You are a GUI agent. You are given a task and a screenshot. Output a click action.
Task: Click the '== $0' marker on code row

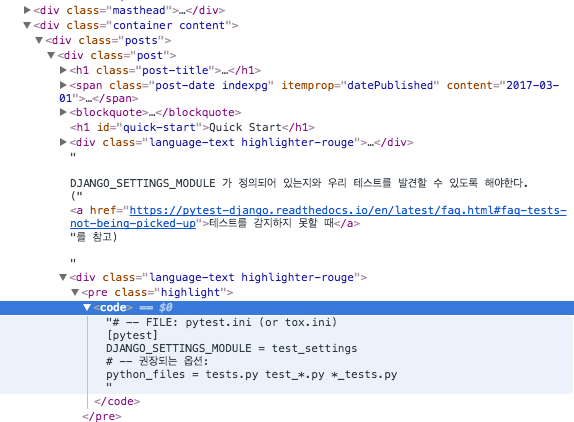pos(156,307)
